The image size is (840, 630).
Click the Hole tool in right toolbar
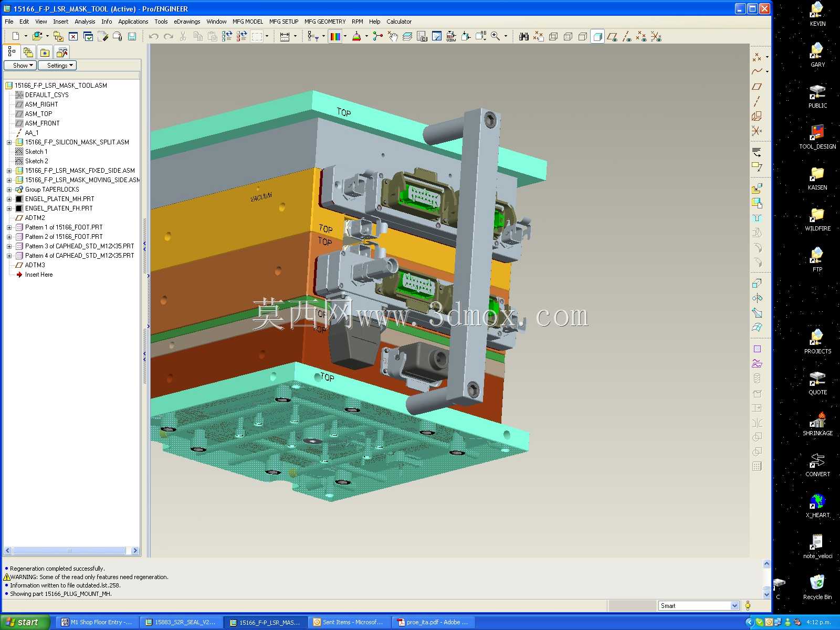click(x=757, y=218)
